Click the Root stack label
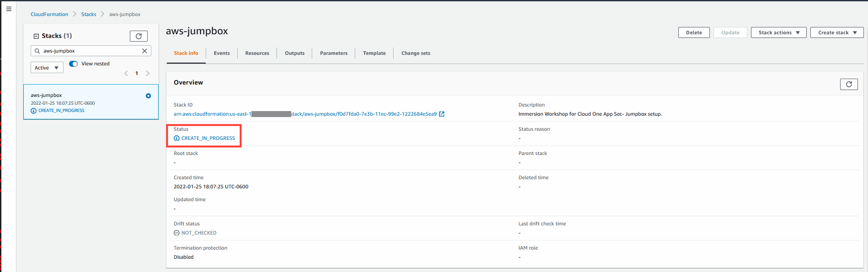 coord(186,153)
